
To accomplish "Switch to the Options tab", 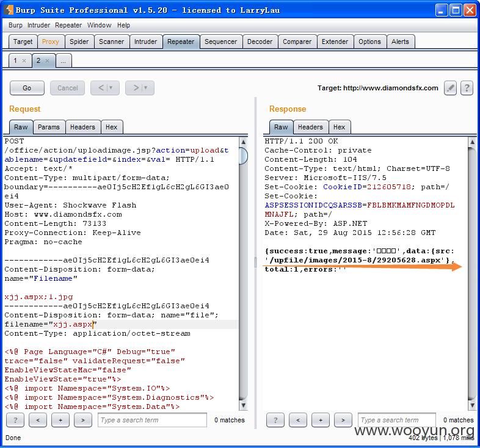I will [x=369, y=42].
